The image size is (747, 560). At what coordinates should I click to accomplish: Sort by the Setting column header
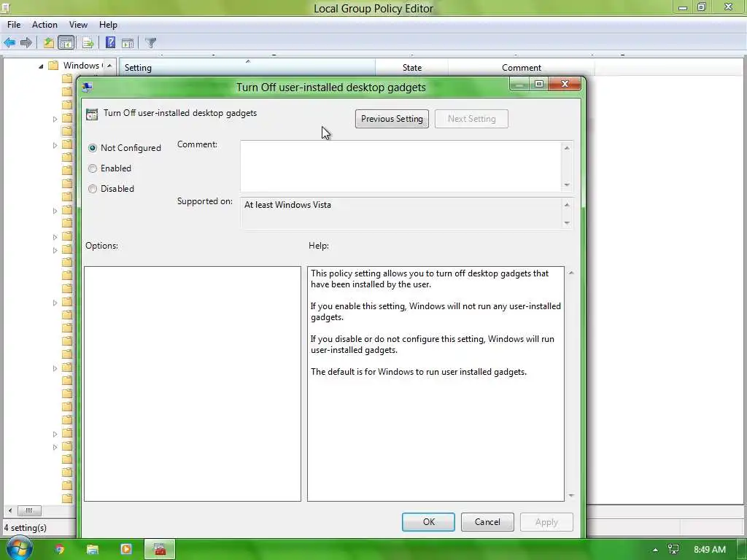pyautogui.click(x=247, y=68)
